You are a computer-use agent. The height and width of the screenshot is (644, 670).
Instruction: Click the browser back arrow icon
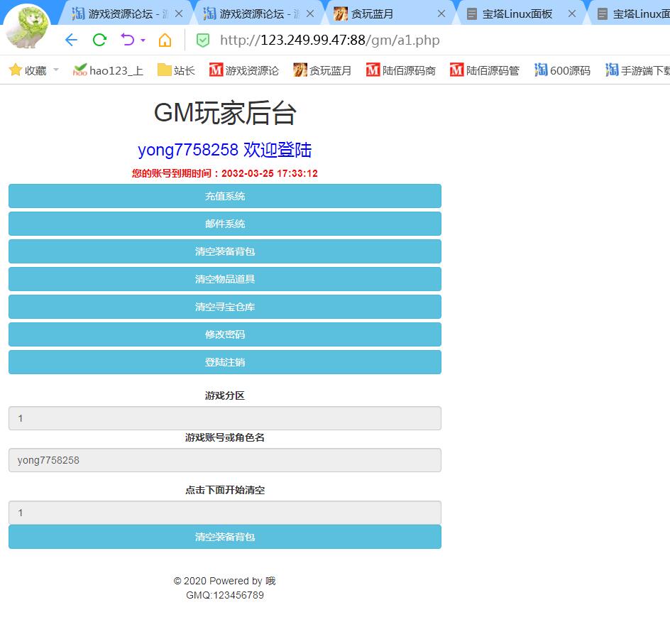70,40
